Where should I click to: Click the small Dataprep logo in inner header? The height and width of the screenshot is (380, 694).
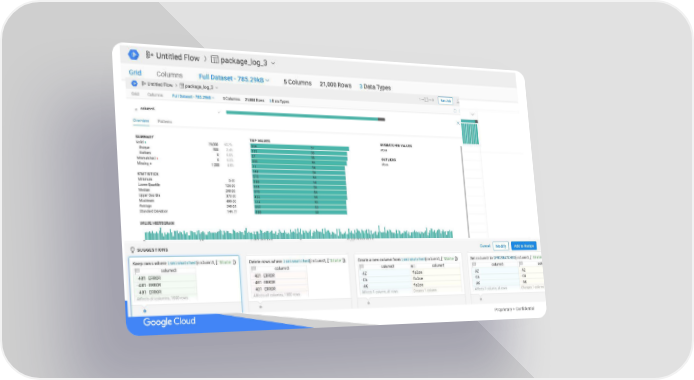tap(134, 83)
